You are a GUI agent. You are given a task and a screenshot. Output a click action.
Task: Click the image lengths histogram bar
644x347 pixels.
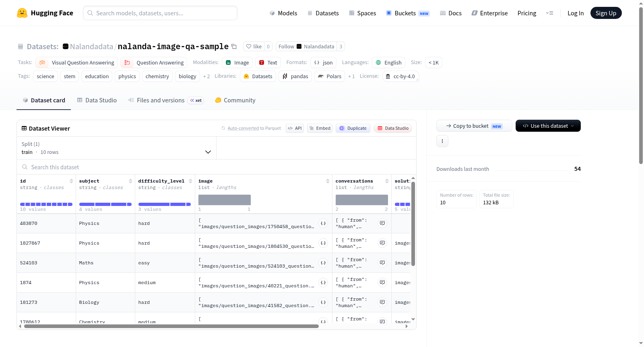click(225, 200)
